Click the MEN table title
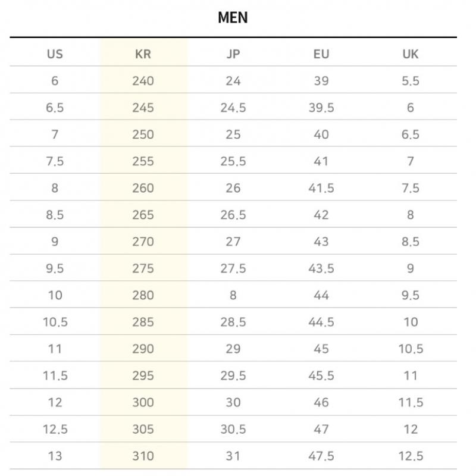Viewport: 476px width, 476px height. (x=233, y=18)
